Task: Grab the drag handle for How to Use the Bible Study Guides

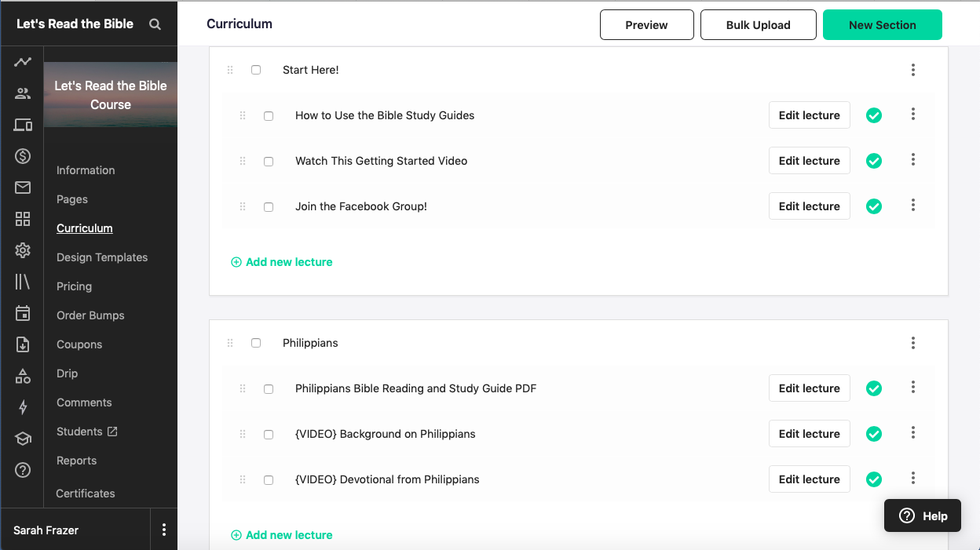Action: [x=243, y=115]
